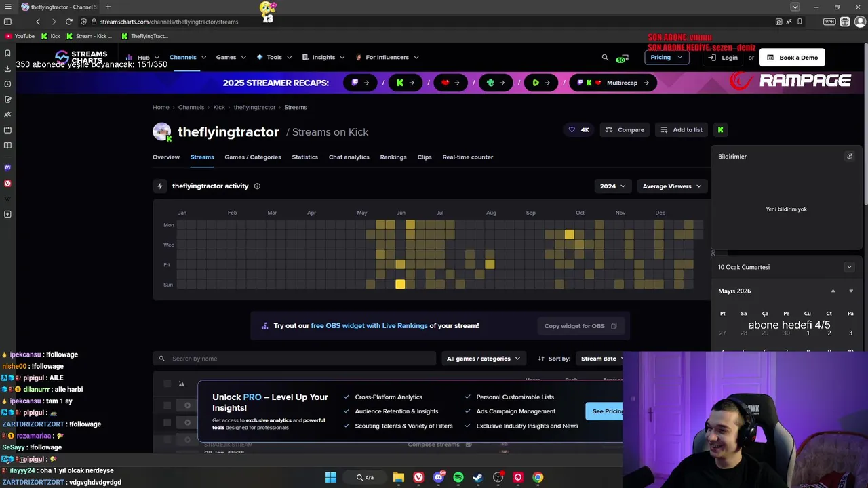
Task: Click the VPN button in address bar
Action: point(829,22)
